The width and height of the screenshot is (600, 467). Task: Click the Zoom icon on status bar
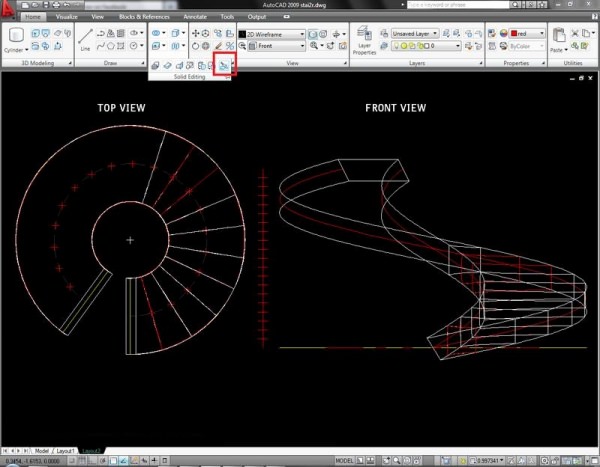pyautogui.click(x=397, y=460)
